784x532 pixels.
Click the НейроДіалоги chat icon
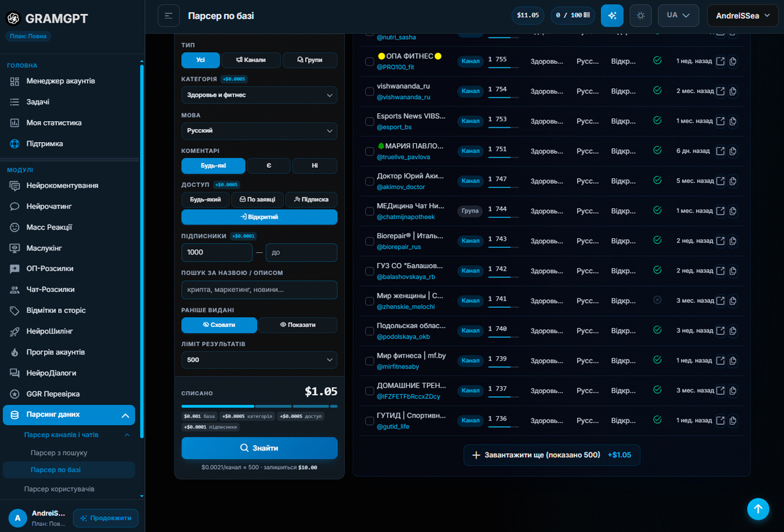15,373
